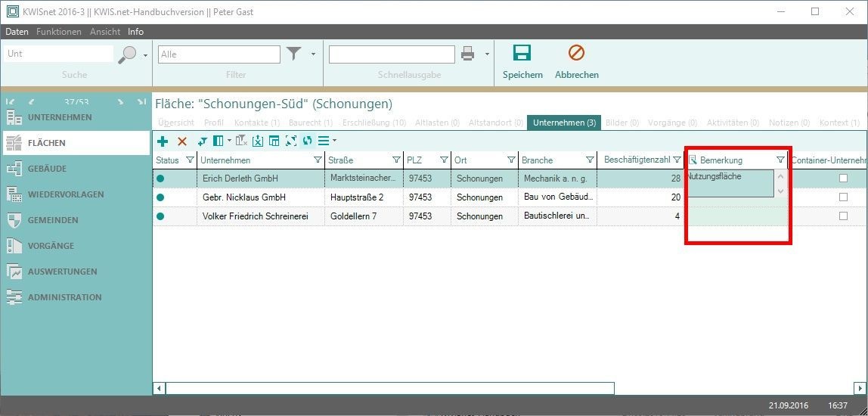
Task: Click the horizontal scrollbar below the table
Action: pos(389,388)
